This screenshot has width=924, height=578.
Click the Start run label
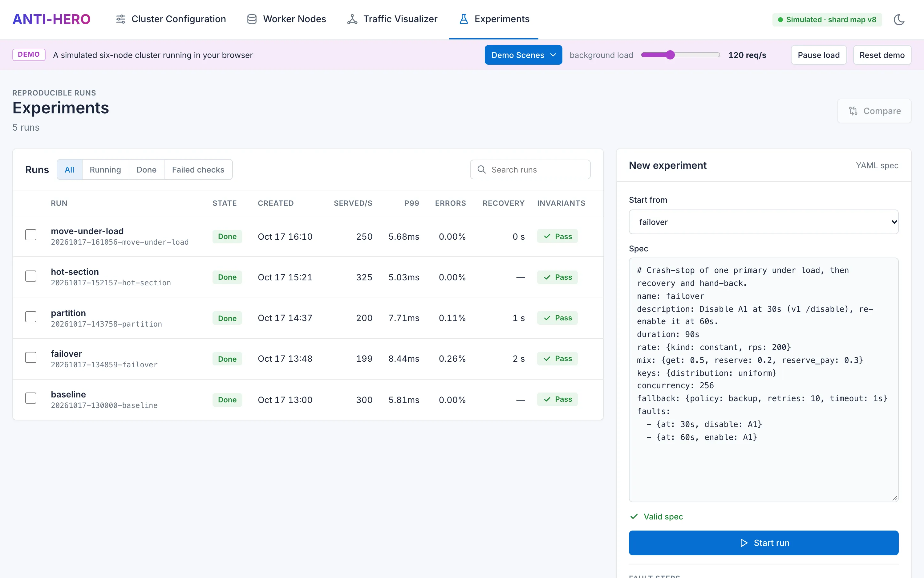coord(772,543)
